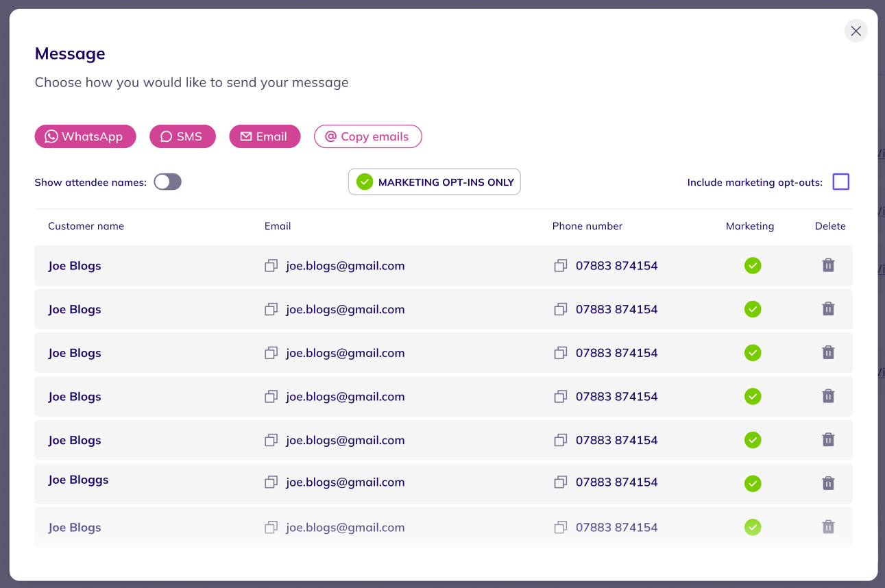This screenshot has height=588, width=885.
Task: Click the trash icon in the first row
Action: coord(828,265)
